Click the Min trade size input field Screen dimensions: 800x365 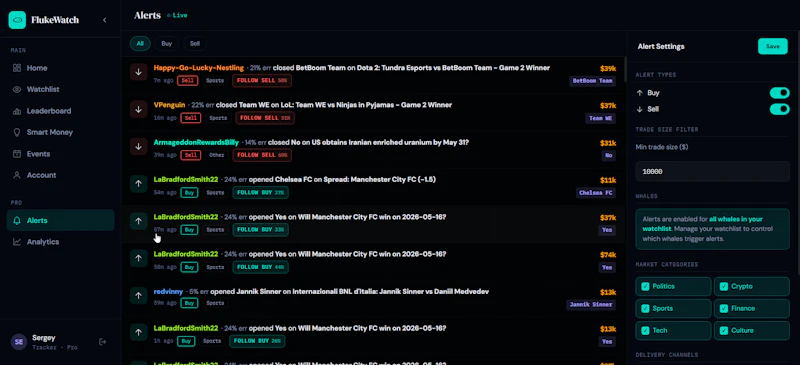pyautogui.click(x=712, y=172)
